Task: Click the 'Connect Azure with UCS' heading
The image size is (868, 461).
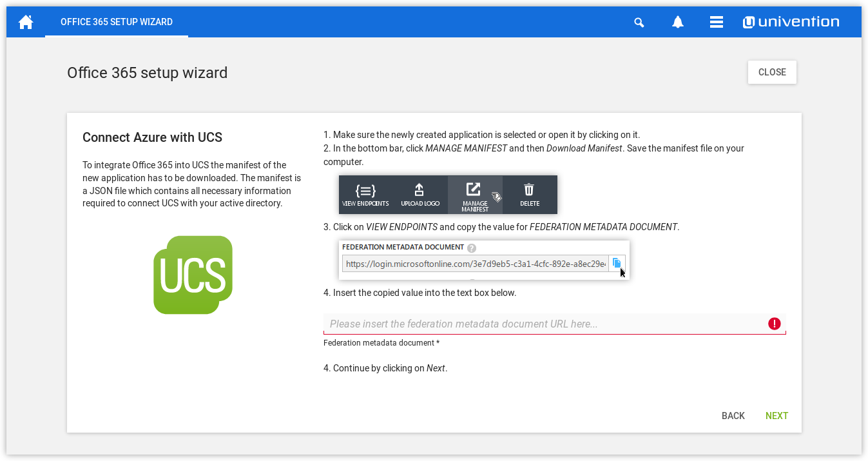Action: [x=152, y=137]
